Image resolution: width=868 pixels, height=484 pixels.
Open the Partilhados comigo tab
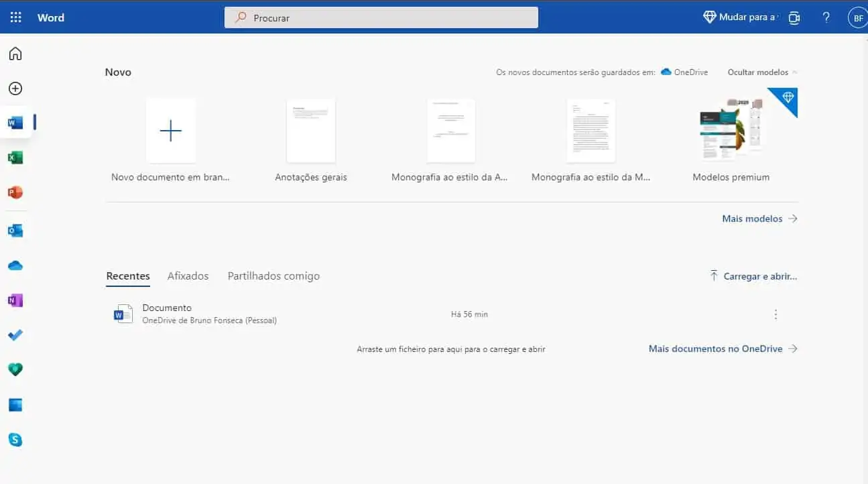(x=273, y=276)
